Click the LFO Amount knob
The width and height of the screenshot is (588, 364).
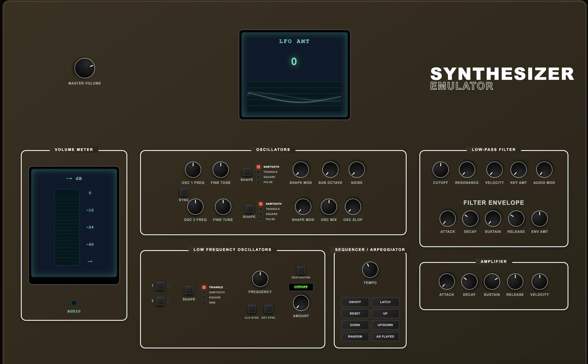[301, 303]
